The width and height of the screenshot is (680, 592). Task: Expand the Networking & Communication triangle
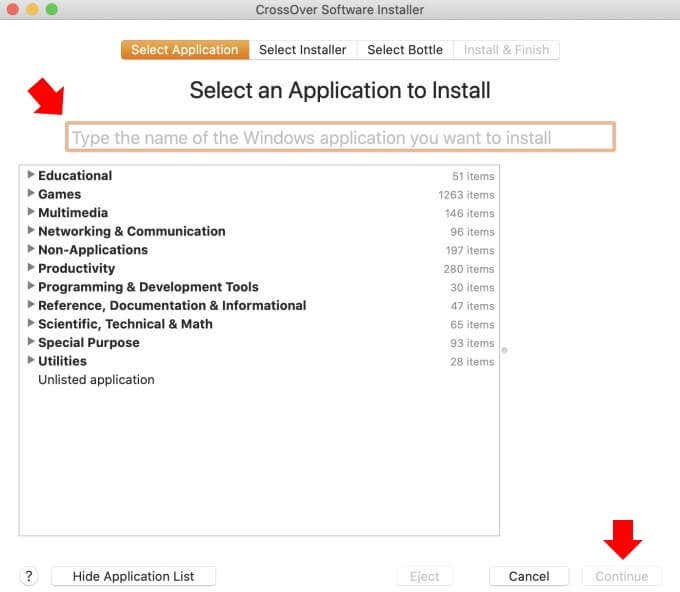click(x=31, y=230)
